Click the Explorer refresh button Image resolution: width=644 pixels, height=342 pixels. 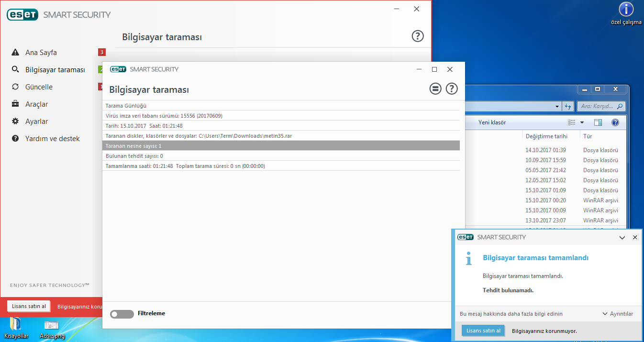(x=568, y=106)
